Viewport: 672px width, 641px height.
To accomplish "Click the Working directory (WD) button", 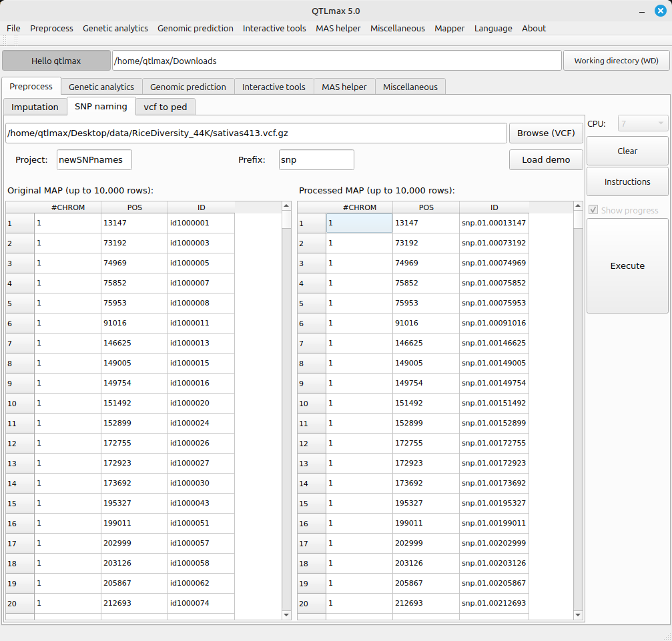I will pos(616,61).
